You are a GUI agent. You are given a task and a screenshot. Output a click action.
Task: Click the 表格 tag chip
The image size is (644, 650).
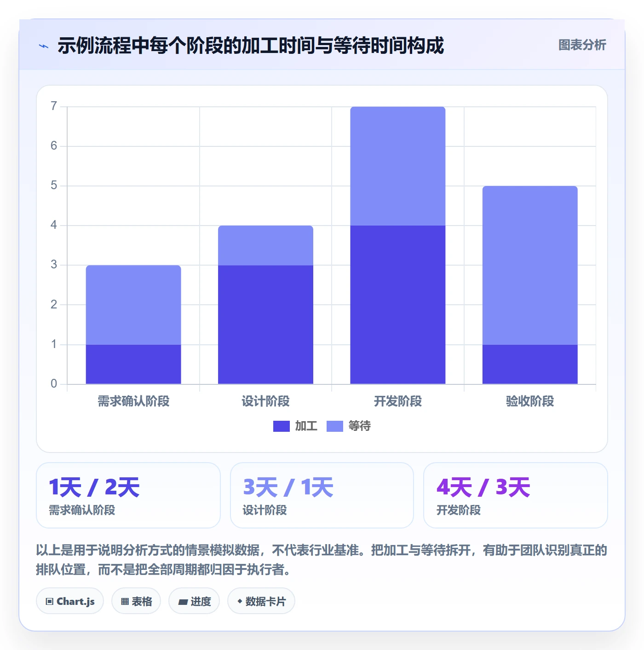136,601
